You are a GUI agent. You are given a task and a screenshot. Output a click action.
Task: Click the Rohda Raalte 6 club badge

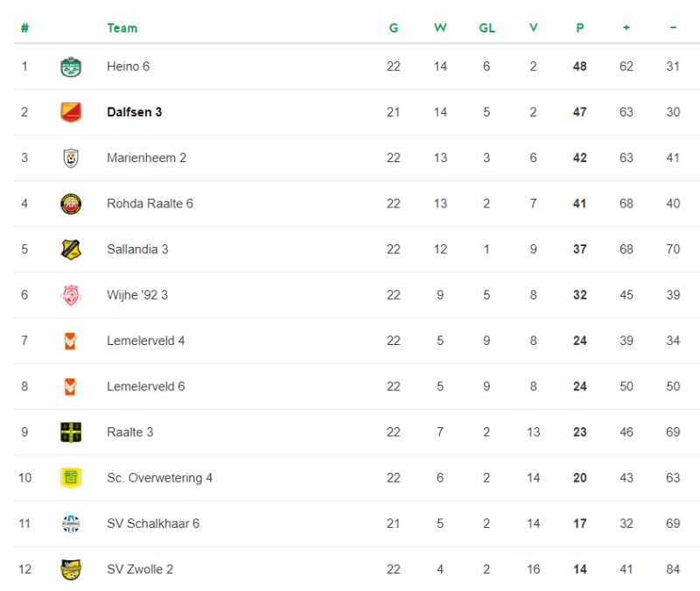click(x=71, y=204)
